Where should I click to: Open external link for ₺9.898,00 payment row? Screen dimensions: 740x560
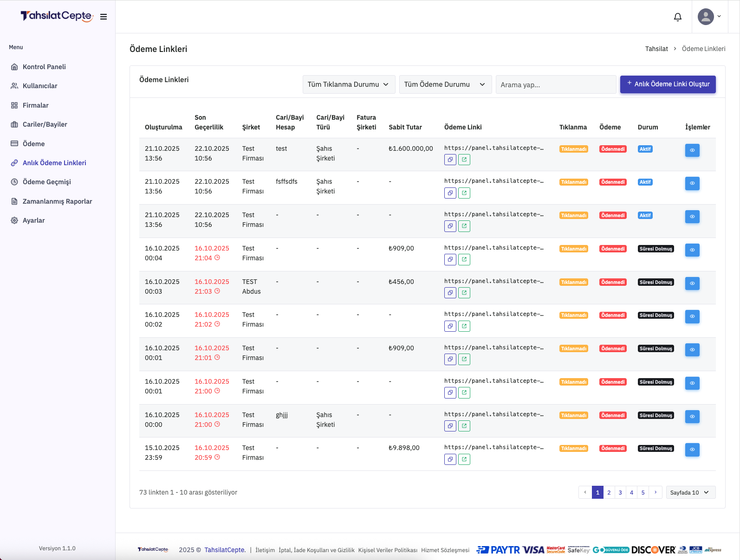click(464, 459)
